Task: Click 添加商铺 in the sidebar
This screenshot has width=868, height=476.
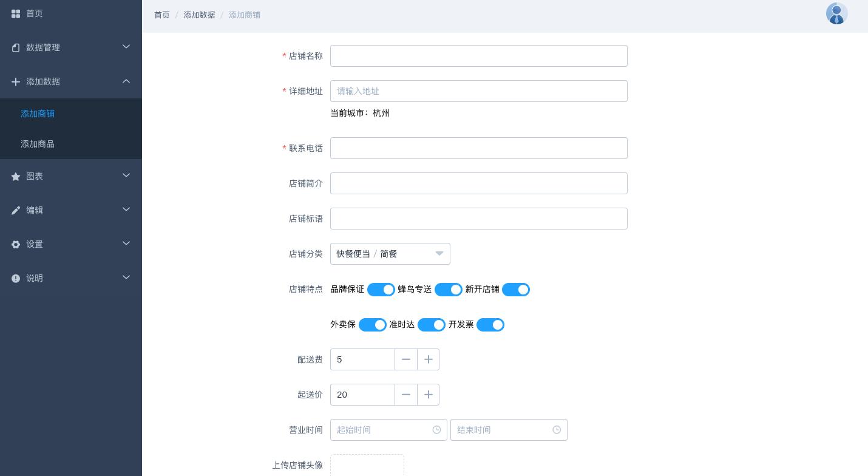Action: click(x=38, y=114)
